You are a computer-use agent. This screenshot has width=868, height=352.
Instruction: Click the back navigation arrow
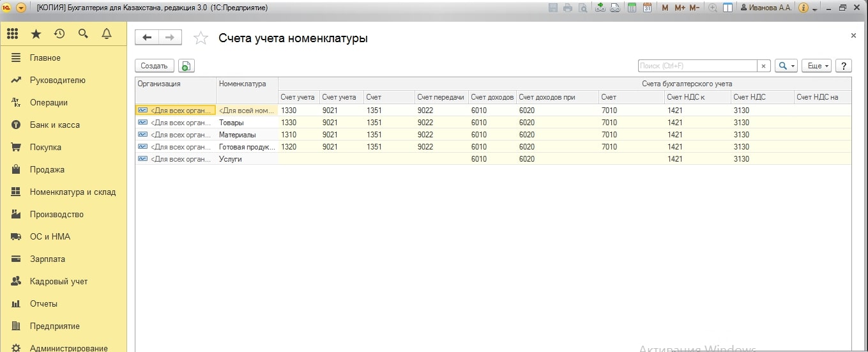[x=147, y=38]
